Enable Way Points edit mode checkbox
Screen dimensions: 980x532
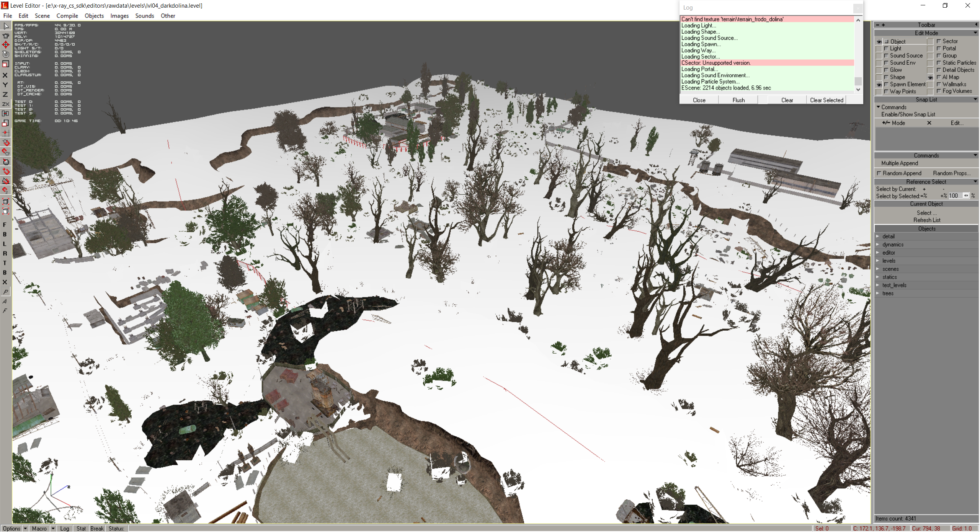886,91
